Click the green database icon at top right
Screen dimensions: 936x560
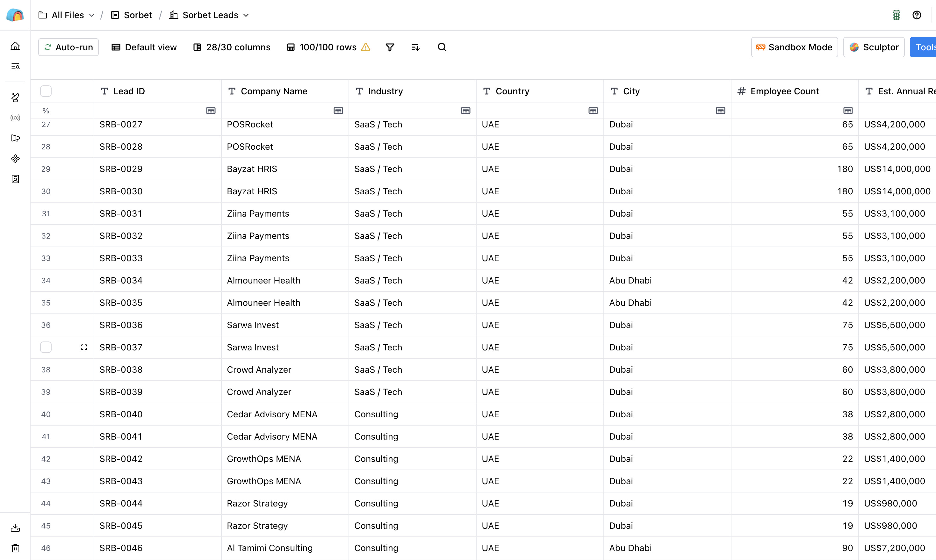[x=896, y=15]
